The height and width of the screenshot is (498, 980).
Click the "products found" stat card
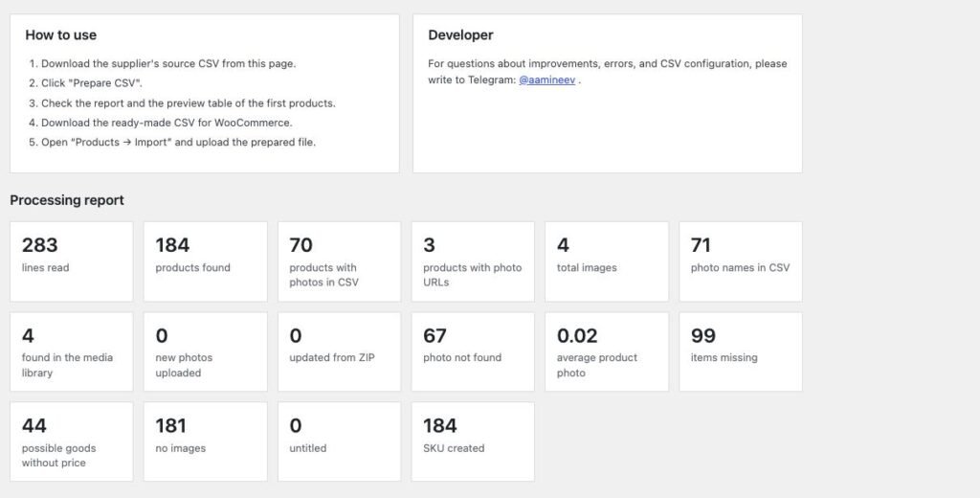[x=206, y=261]
